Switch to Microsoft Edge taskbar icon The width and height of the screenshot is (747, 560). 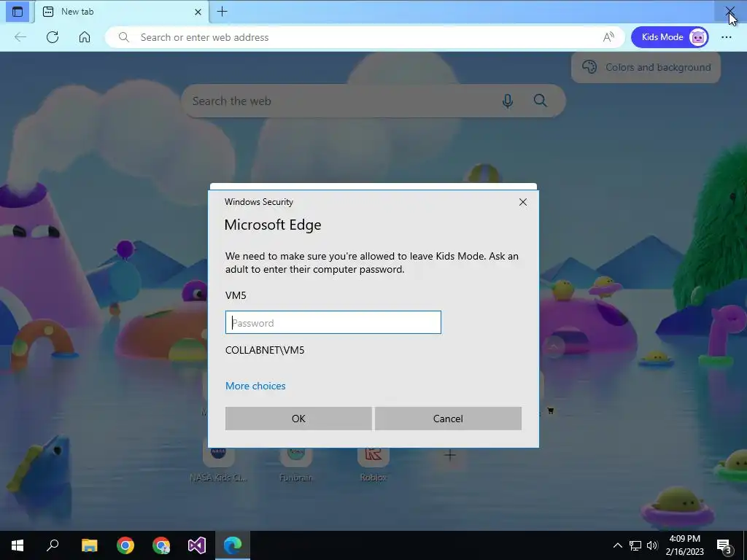point(233,545)
